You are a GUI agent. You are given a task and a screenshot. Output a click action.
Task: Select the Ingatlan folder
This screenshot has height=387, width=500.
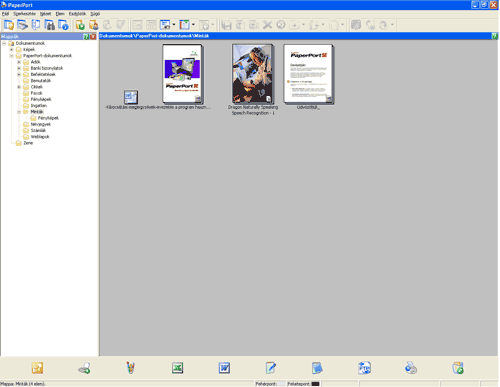(39, 105)
